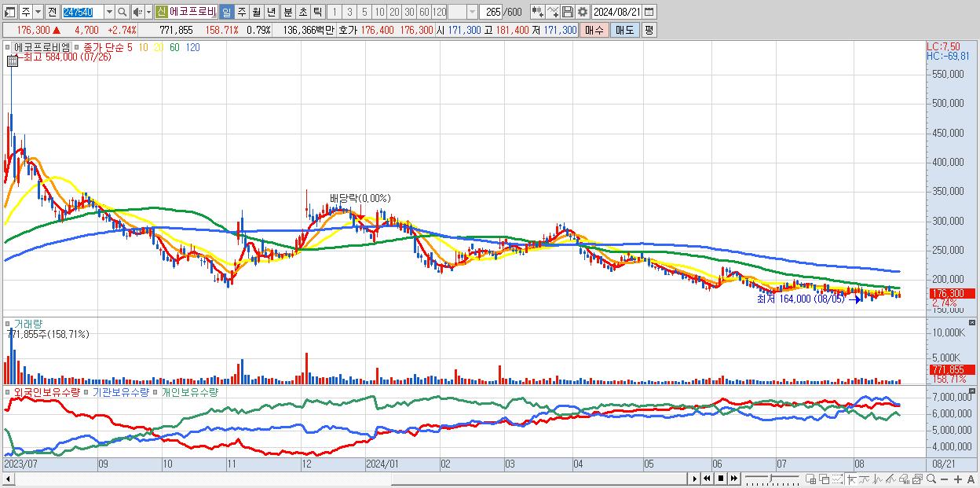Viewport: 980px width, 488px height.
Task: Click the add candle indicator icon
Action: 537,12
